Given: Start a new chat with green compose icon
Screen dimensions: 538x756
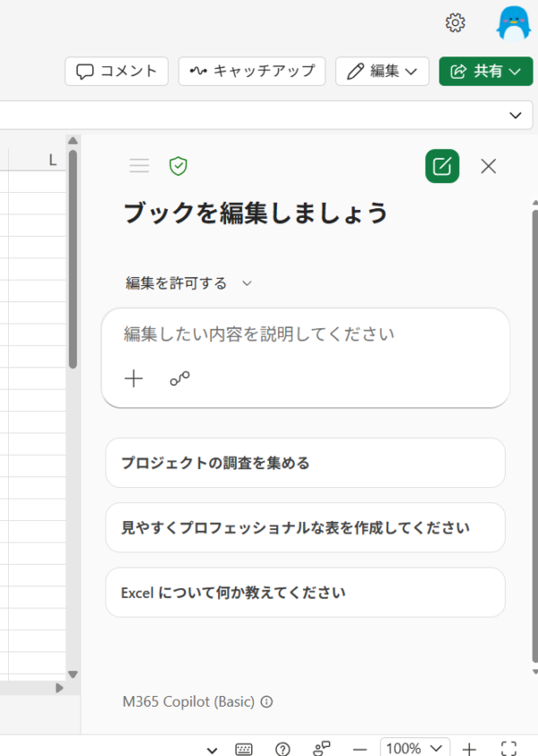Looking at the screenshot, I should coord(442,166).
